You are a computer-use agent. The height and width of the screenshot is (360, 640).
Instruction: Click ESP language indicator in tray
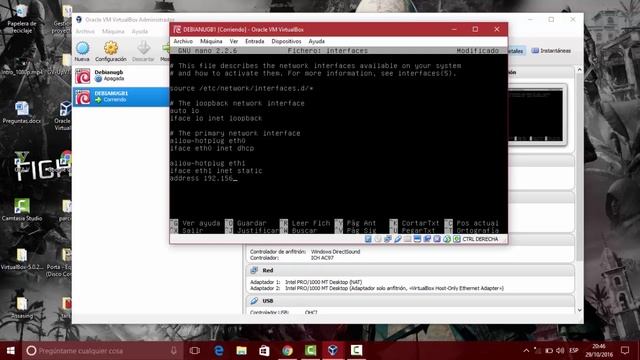[x=573, y=350]
